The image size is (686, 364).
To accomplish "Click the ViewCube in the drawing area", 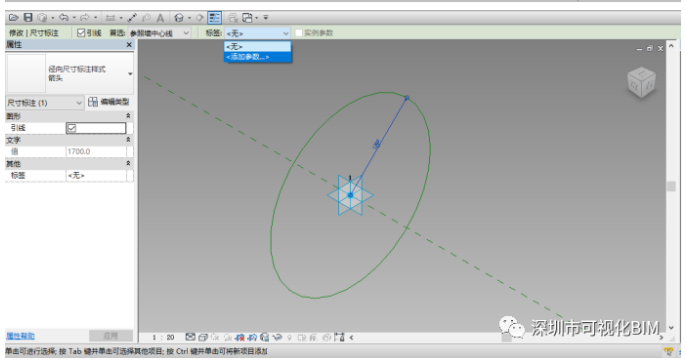I will [641, 82].
